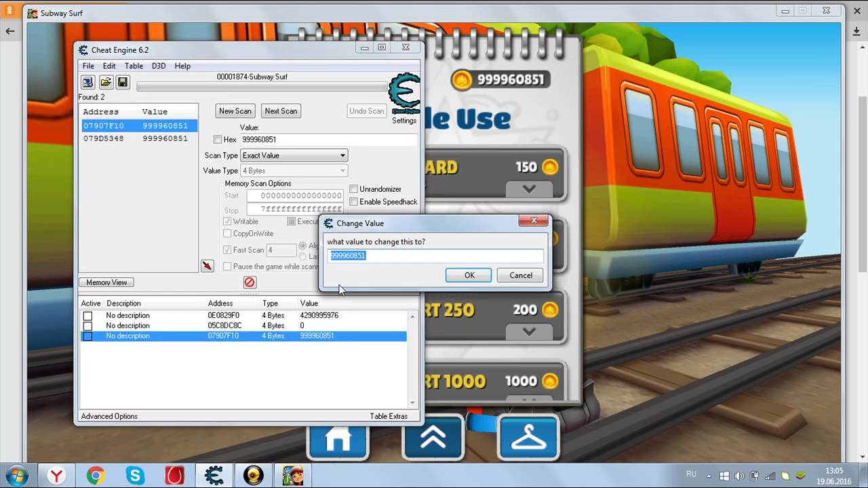Click OK in Change Value dialog
The height and width of the screenshot is (488, 868).
click(469, 275)
